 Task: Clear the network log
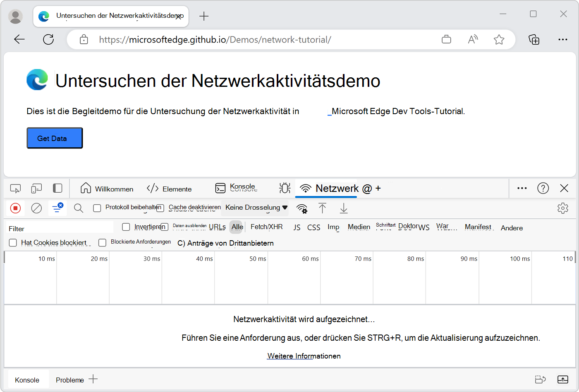(x=36, y=208)
